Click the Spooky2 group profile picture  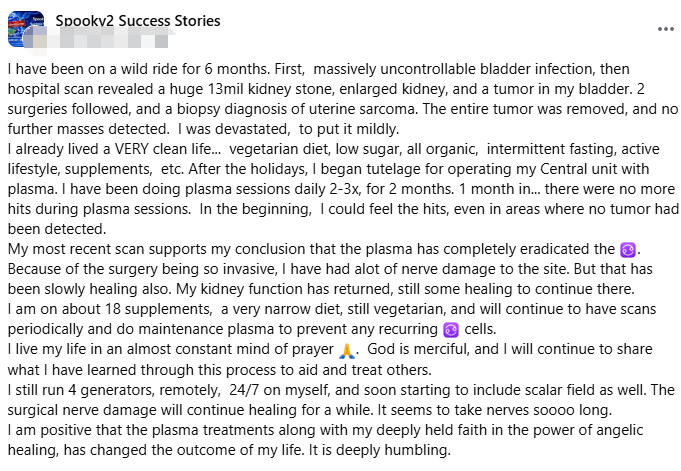(26, 29)
